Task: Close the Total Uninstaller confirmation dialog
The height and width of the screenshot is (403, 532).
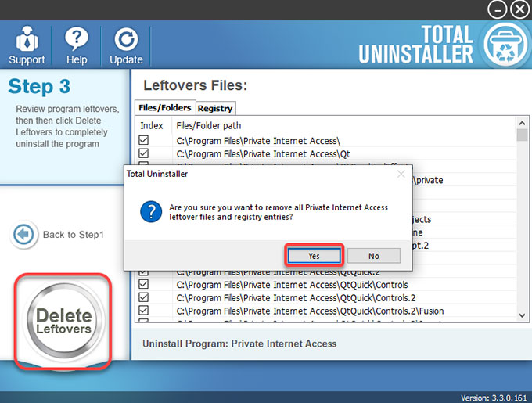Action: (x=401, y=174)
